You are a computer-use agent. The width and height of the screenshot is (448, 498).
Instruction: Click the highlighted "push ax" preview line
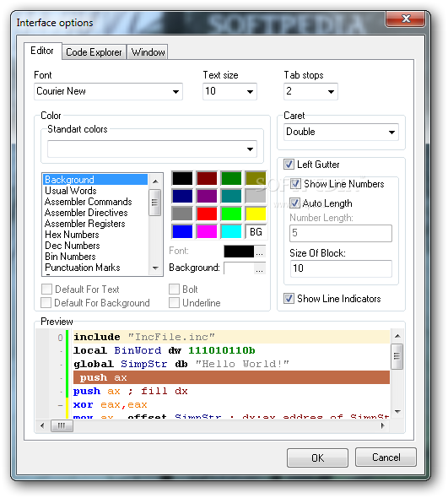click(x=231, y=377)
